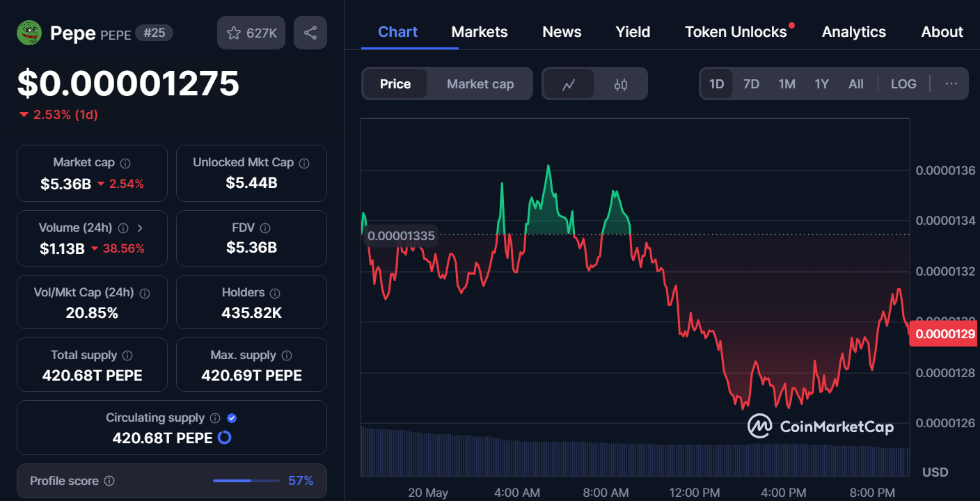The image size is (980, 501).
Task: Click the 420.69T PEPE max supply value
Action: click(251, 376)
